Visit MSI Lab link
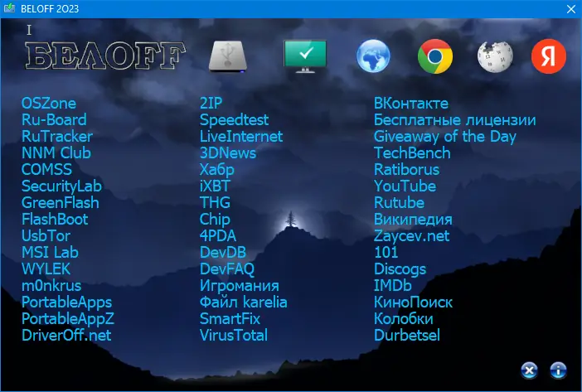The width and height of the screenshot is (582, 392). [x=50, y=253]
